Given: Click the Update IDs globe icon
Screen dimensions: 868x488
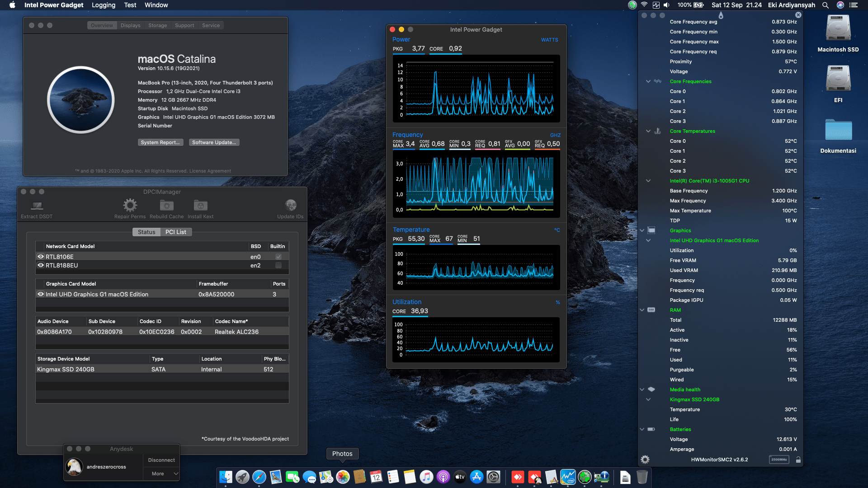Looking at the screenshot, I should tap(290, 204).
